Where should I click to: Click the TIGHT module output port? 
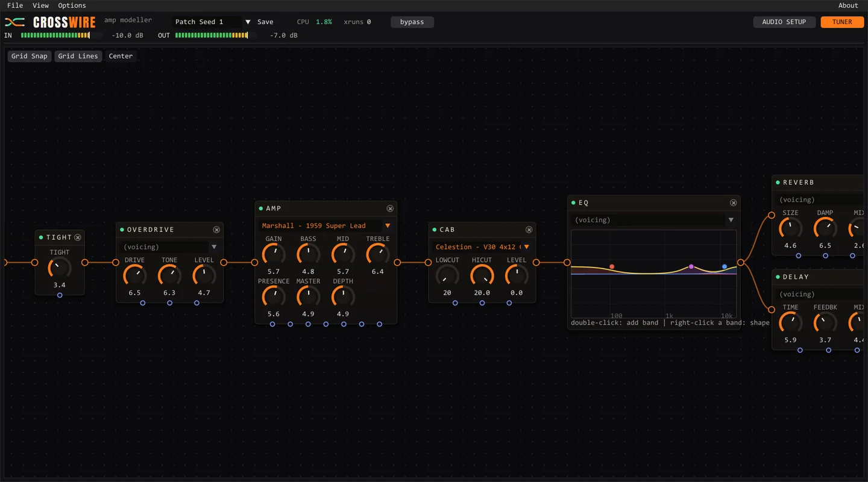(84, 263)
